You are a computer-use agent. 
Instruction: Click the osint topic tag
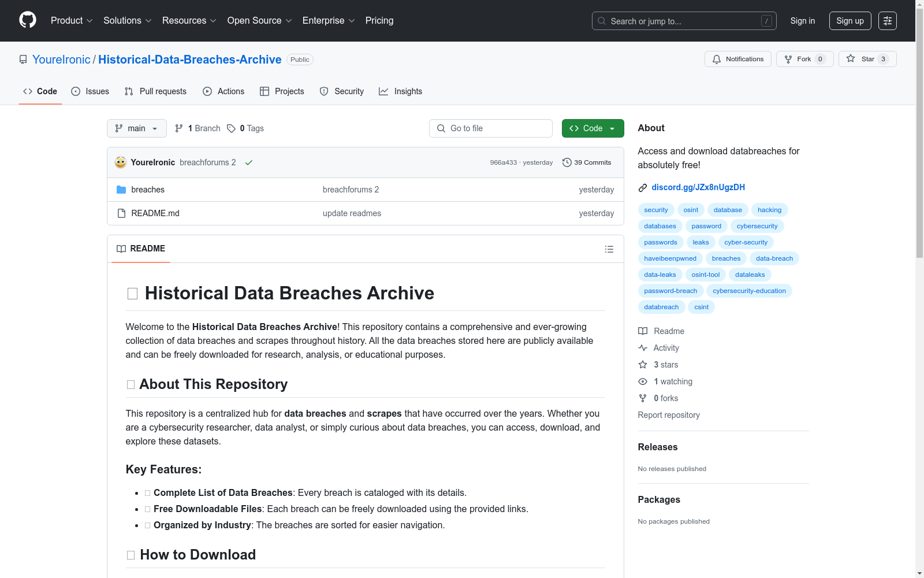point(691,210)
